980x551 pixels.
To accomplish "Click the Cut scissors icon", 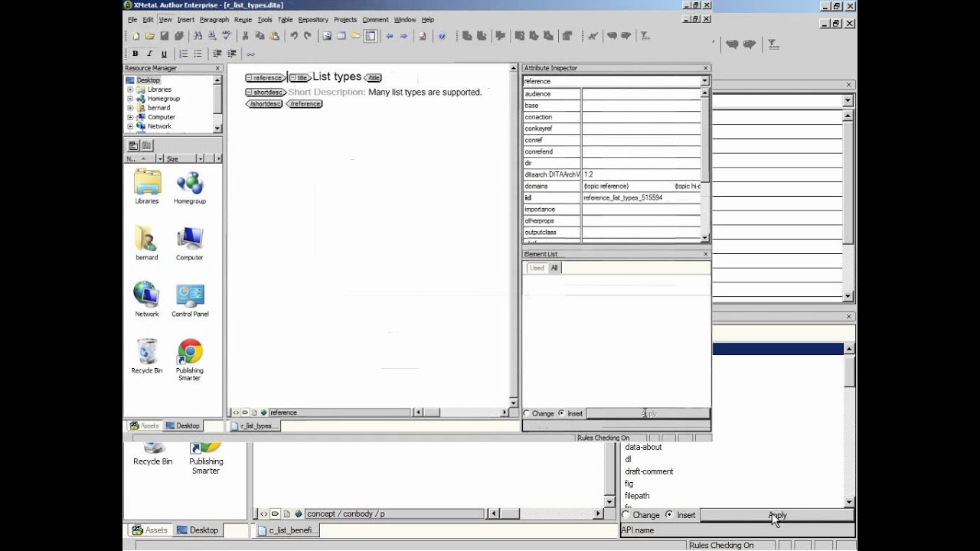I will pos(246,36).
